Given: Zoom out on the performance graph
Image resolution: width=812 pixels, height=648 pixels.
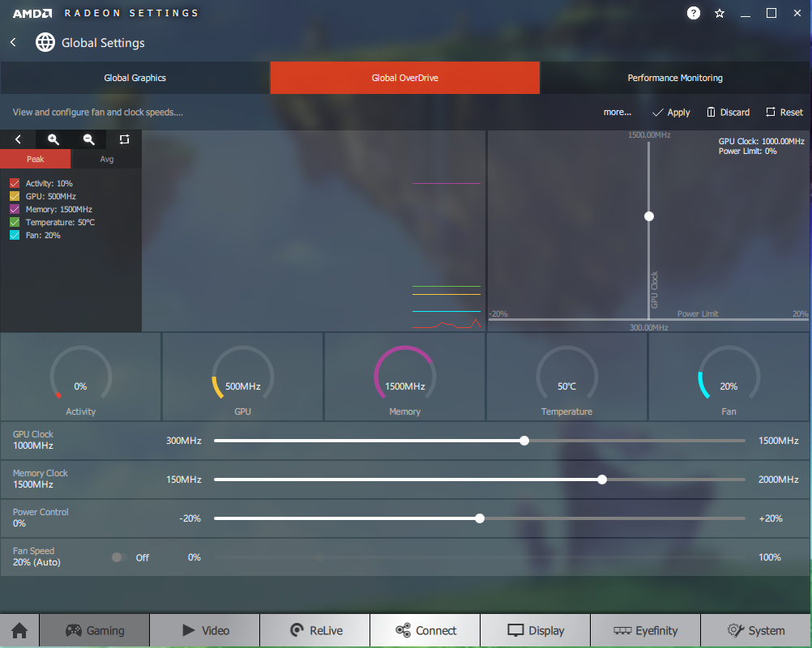Looking at the screenshot, I should [x=88, y=139].
